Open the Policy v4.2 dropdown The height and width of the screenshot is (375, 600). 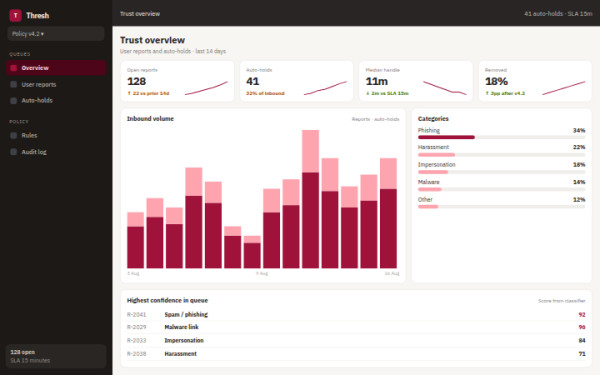pyautogui.click(x=56, y=34)
